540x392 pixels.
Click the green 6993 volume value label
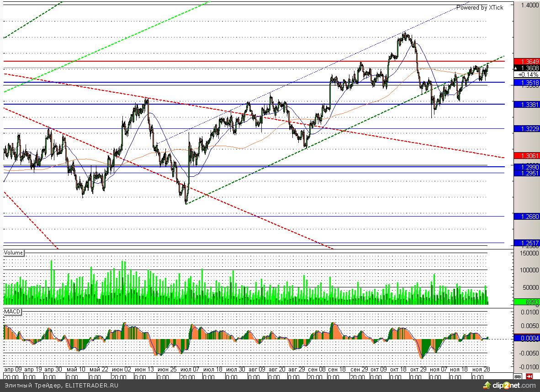click(527, 302)
